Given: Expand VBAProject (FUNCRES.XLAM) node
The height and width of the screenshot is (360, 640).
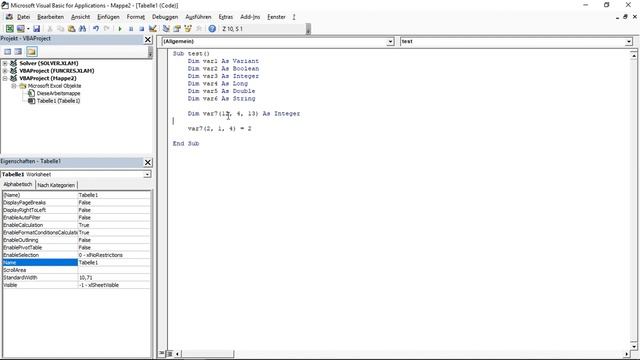Looking at the screenshot, I should [5, 71].
